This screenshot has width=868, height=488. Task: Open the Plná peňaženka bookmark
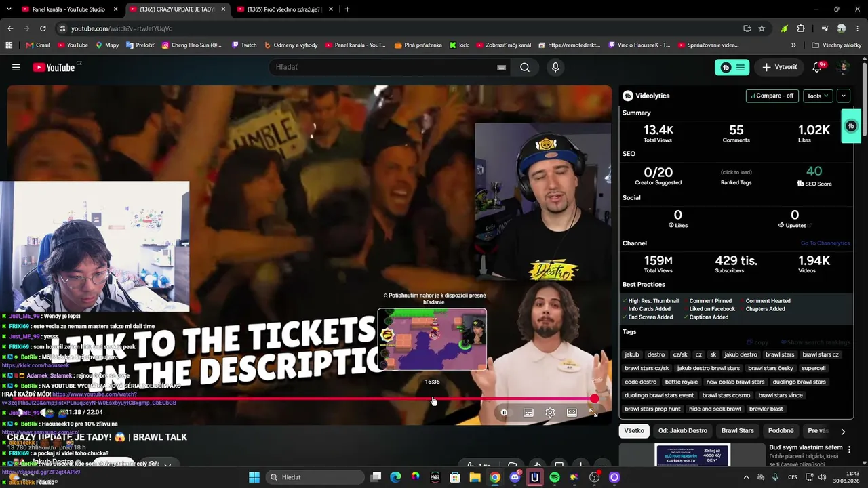[418, 45]
